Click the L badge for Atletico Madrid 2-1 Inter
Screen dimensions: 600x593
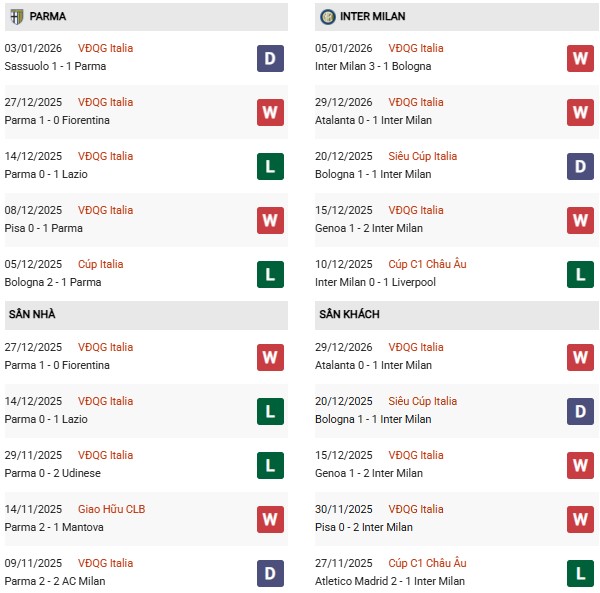[580, 573]
